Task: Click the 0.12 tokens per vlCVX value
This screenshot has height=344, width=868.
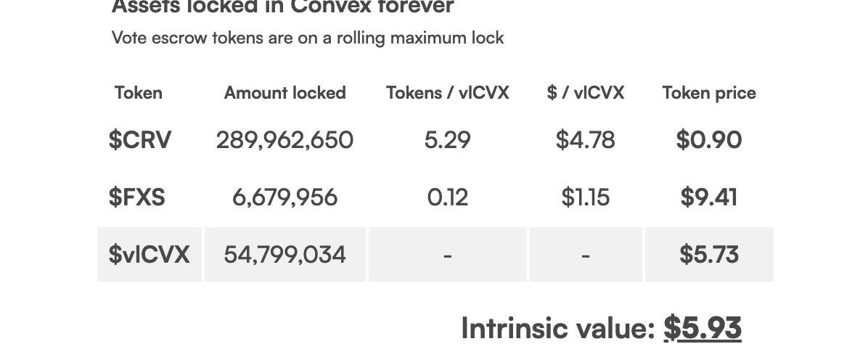Action: (x=447, y=197)
